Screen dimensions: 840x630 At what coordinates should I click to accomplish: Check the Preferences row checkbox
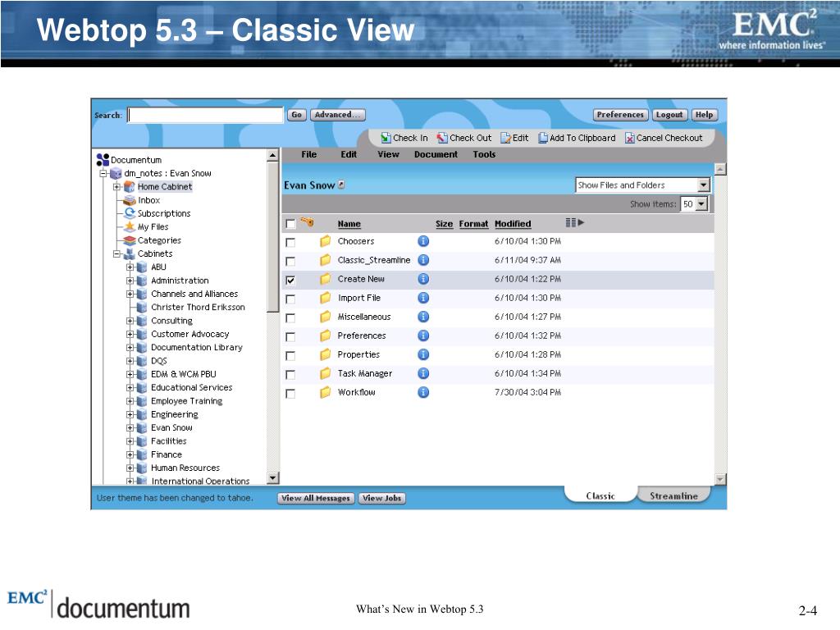pyautogui.click(x=290, y=337)
